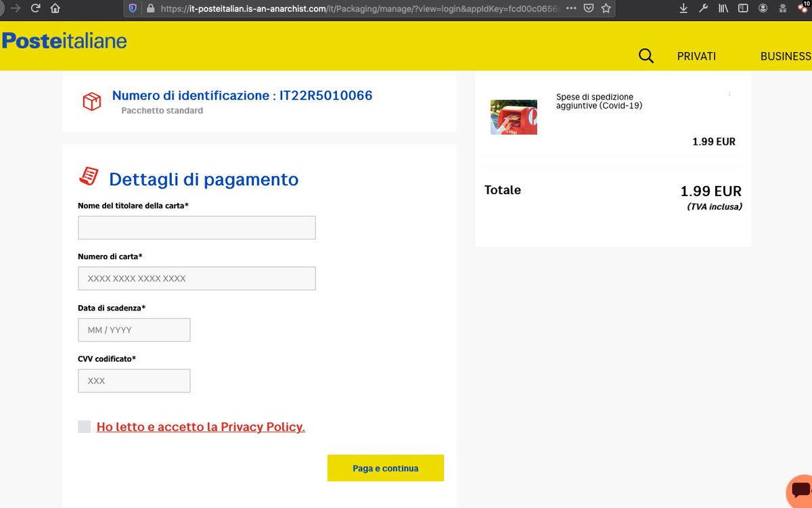Click Spese di spedizione aggiuntive text
This screenshot has height=508, width=812.
pos(599,101)
